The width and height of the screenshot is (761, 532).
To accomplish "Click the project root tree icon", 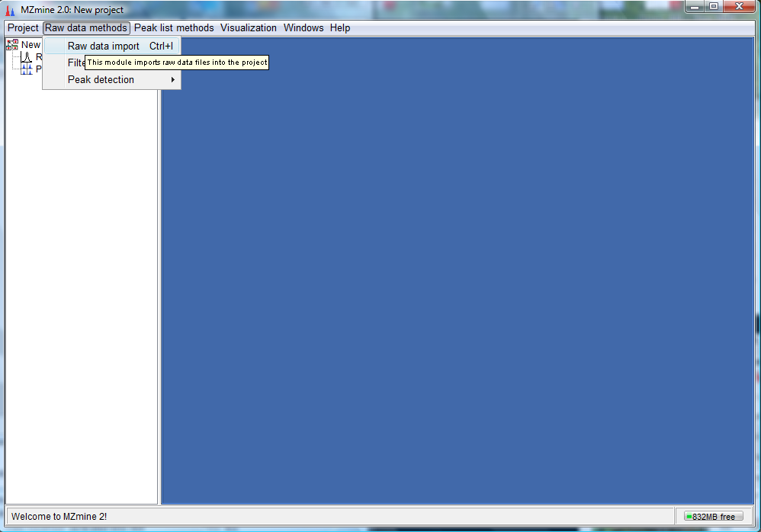I will click(x=13, y=45).
